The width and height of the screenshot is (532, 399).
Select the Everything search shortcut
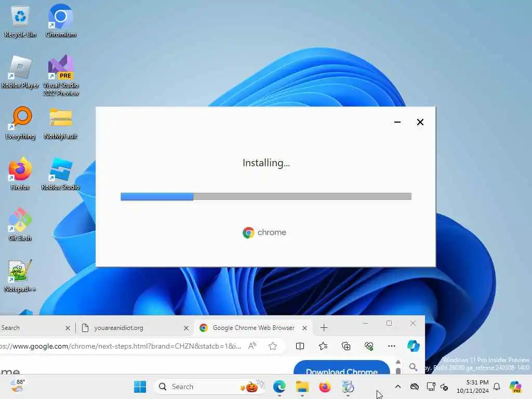pos(20,123)
